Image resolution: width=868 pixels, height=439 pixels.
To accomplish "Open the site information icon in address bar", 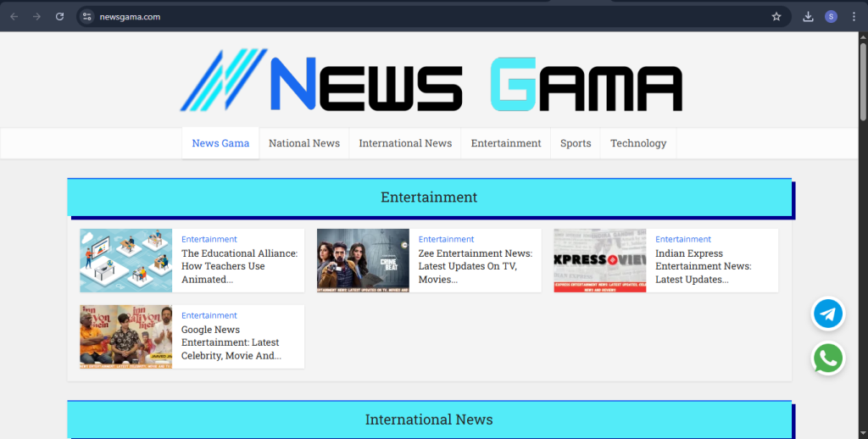I will (x=87, y=17).
